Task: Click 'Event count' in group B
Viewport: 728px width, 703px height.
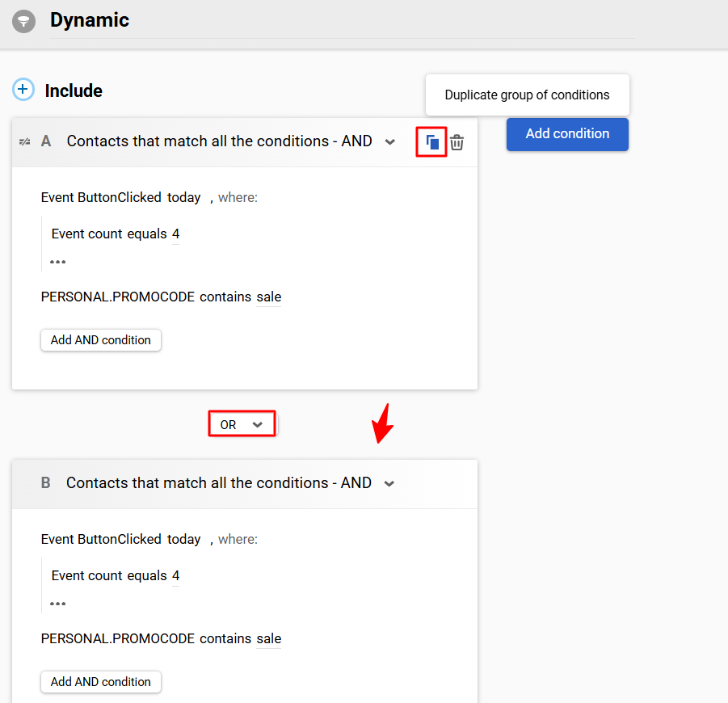Action: (x=86, y=575)
